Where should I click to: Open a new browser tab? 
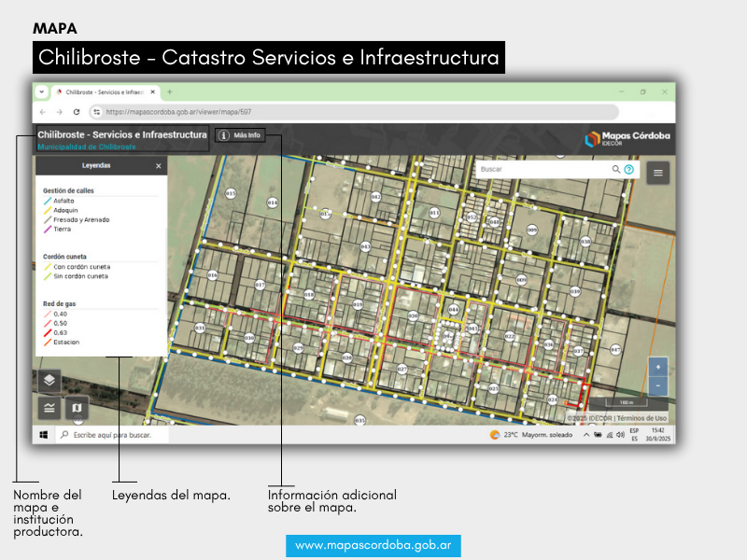(169, 92)
